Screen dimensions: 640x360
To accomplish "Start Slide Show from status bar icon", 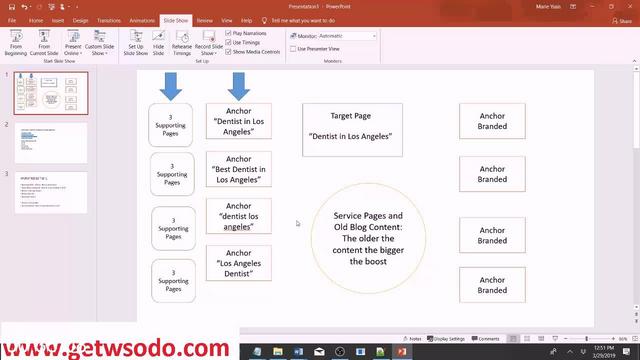I will point(555,339).
